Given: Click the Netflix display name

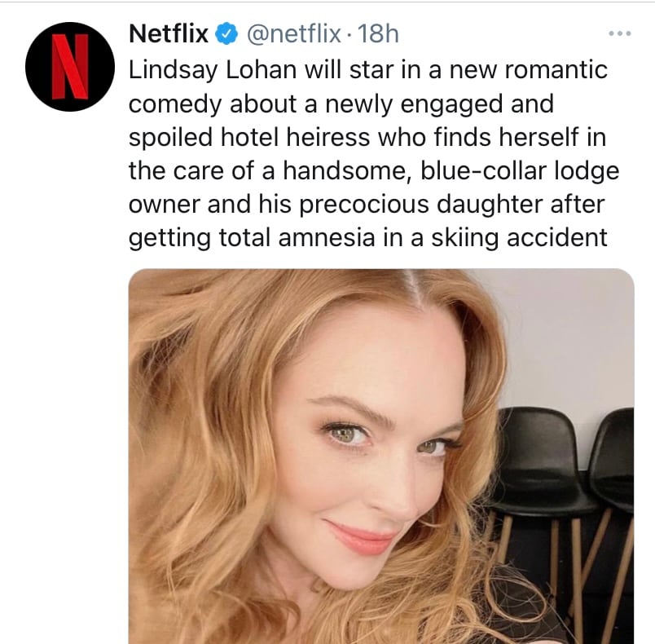Looking at the screenshot, I should click(169, 34).
